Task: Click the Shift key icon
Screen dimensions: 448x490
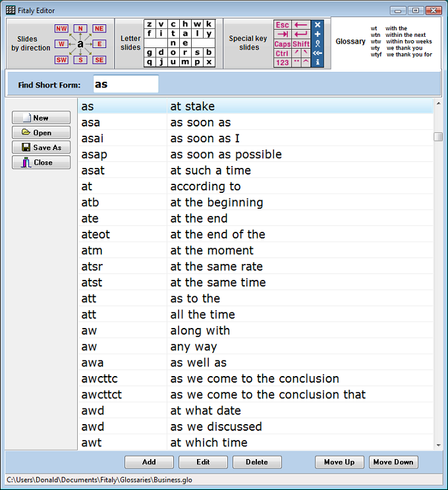Action: (x=301, y=44)
